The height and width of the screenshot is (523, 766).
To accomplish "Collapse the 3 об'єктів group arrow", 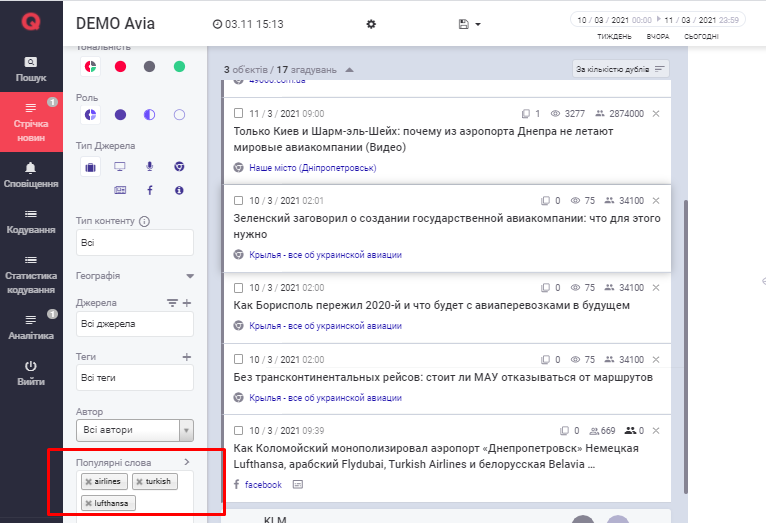I will coord(349,70).
